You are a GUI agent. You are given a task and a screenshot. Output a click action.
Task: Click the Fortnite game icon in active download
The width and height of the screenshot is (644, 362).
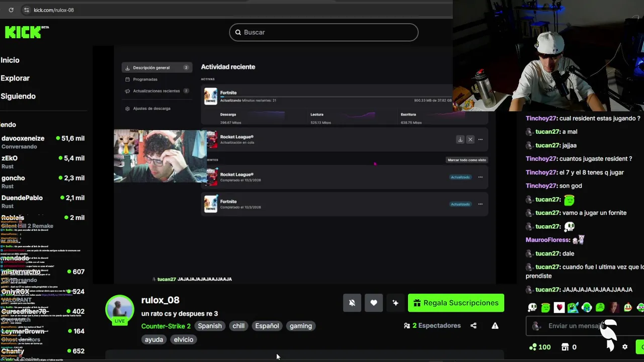(x=211, y=97)
